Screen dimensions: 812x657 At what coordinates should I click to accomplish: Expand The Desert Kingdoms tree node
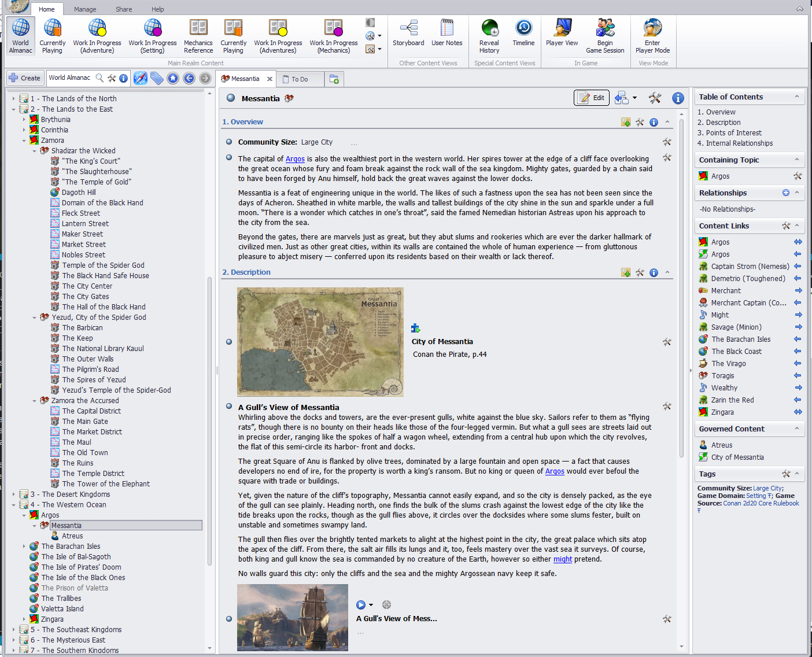coord(14,494)
